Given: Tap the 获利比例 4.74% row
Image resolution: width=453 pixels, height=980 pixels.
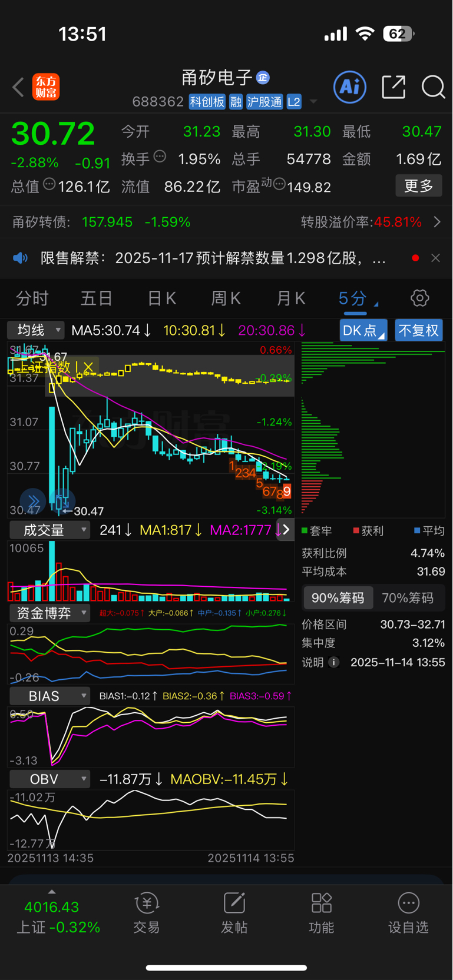Looking at the screenshot, I should pos(373,553).
